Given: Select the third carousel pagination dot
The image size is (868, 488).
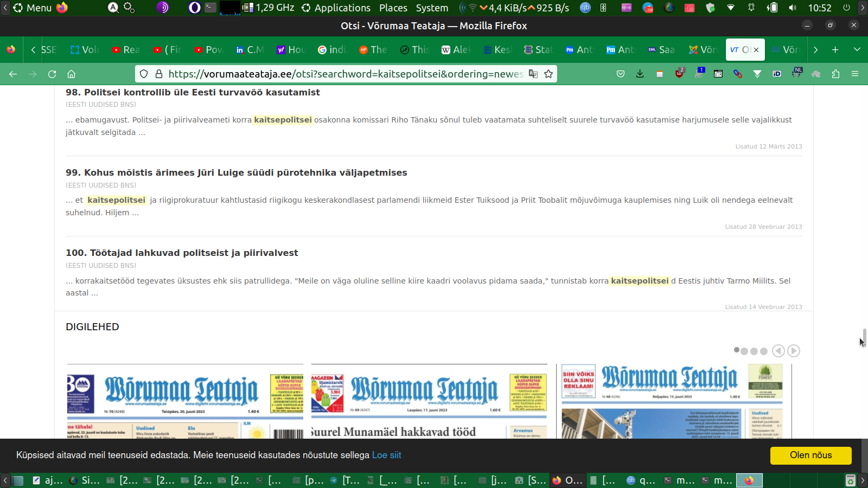Looking at the screenshot, I should [754, 351].
